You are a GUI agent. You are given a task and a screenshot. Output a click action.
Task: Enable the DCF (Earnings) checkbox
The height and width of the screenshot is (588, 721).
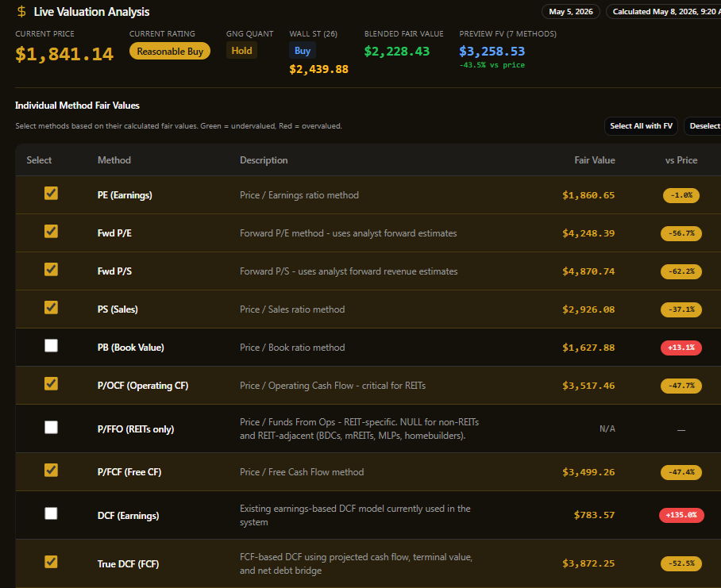[51, 513]
